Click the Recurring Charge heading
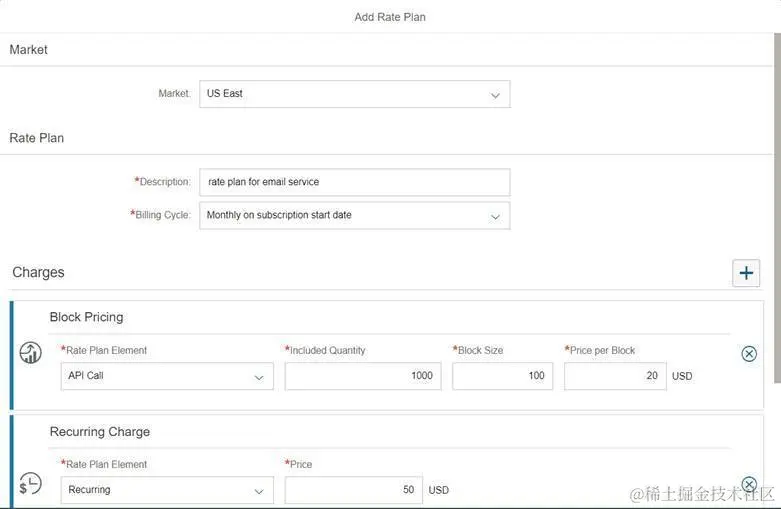Viewport: 781px width, 509px height. 100,432
